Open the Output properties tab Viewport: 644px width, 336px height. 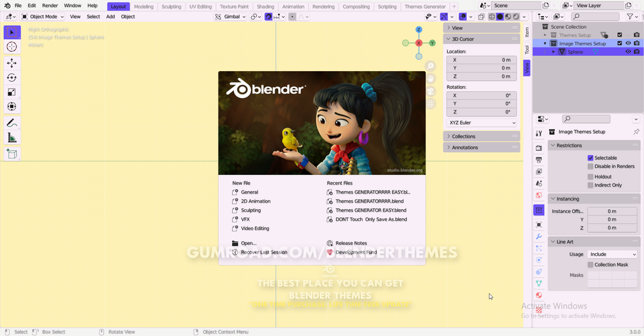[539, 160]
